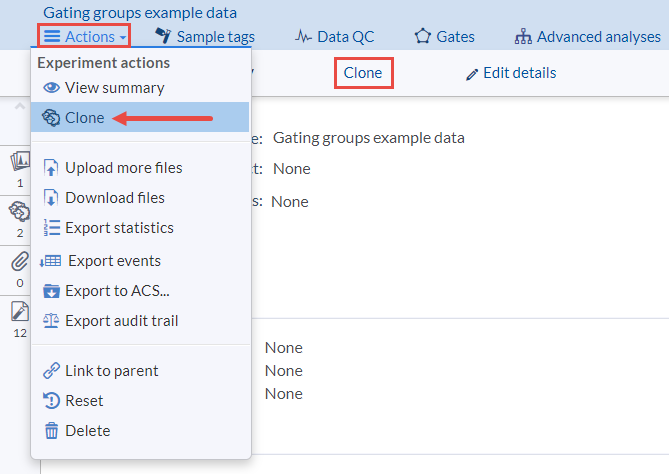Click the Upload more files icon
Viewport: 669px width, 474px height.
(52, 168)
